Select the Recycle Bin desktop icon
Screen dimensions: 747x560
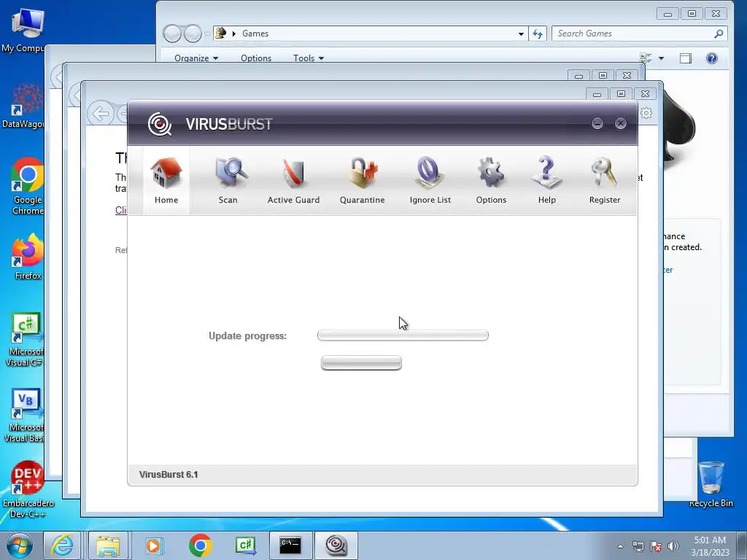[711, 484]
